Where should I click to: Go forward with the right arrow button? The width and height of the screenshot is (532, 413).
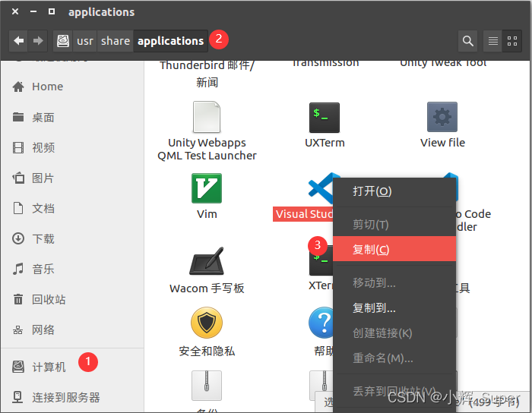point(38,41)
